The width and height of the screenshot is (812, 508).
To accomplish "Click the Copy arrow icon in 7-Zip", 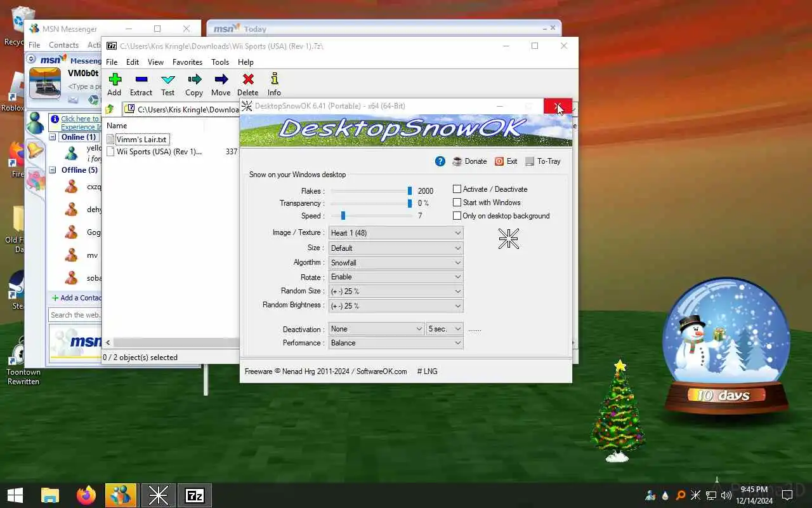I will coord(194,79).
